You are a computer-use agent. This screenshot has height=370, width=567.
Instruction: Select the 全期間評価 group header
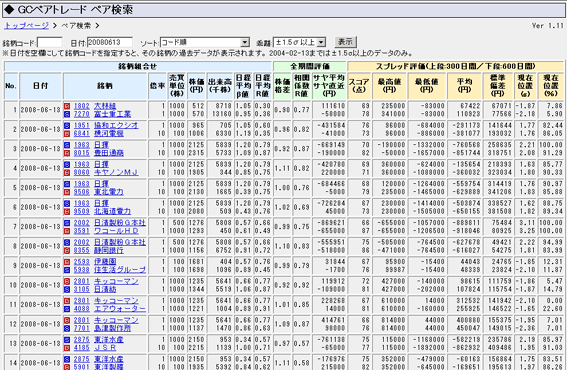310,66
